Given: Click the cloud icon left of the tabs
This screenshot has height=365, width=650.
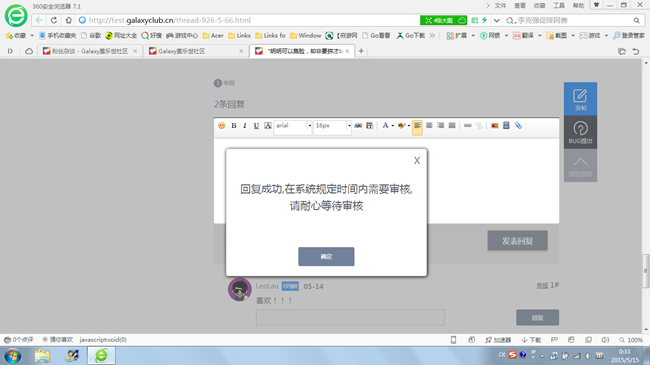Looking at the screenshot, I should [x=29, y=51].
